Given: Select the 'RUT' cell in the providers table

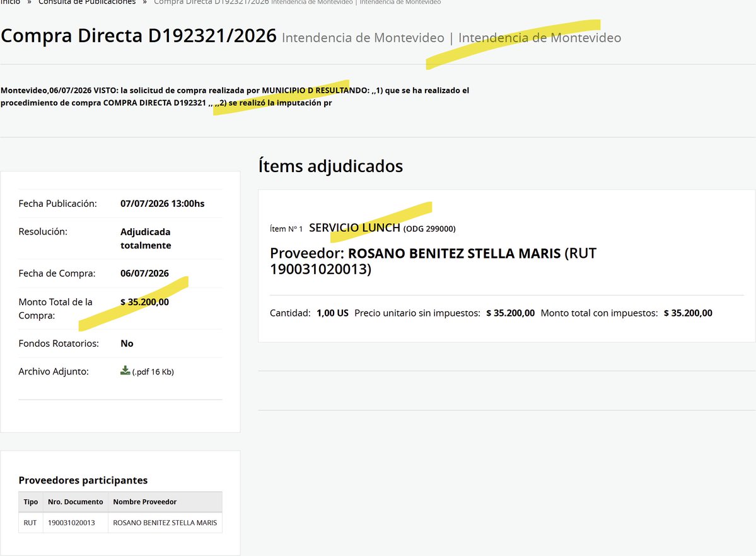Looking at the screenshot, I should coord(30,523).
